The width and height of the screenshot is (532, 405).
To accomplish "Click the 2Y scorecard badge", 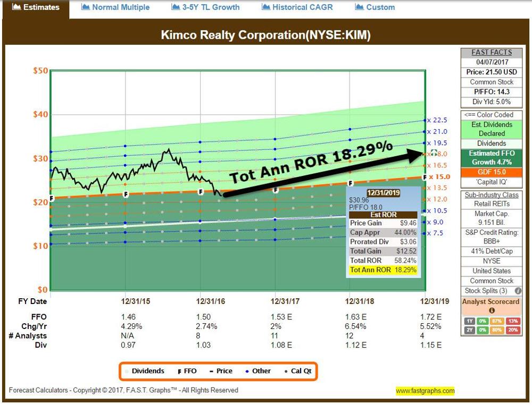I will 469,330.
